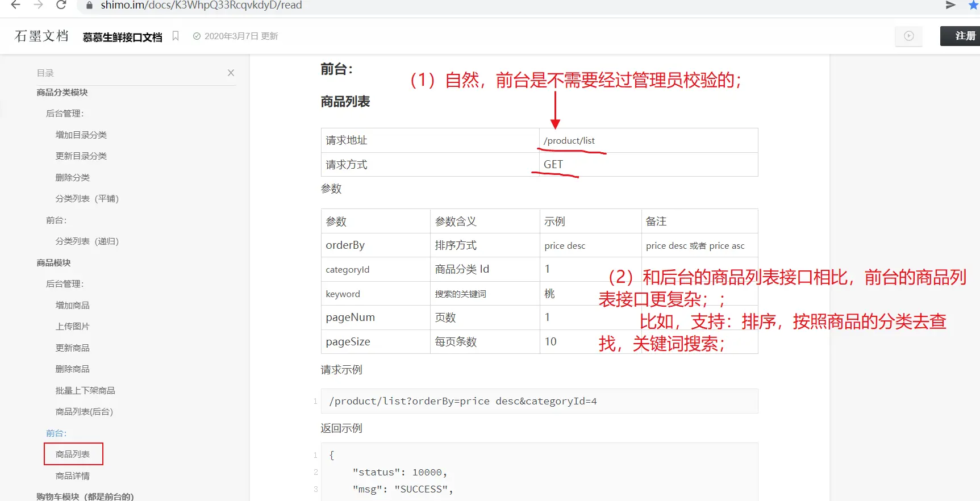The image size is (980, 501).
Task: Go to 分类列表（递归） outline entry
Action: click(x=87, y=241)
